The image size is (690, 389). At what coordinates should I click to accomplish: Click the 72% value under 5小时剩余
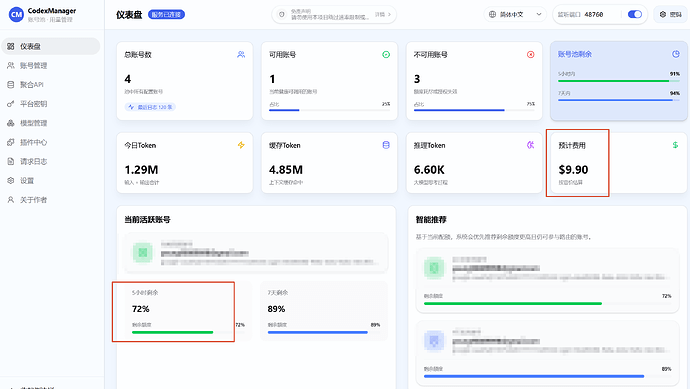[141, 309]
